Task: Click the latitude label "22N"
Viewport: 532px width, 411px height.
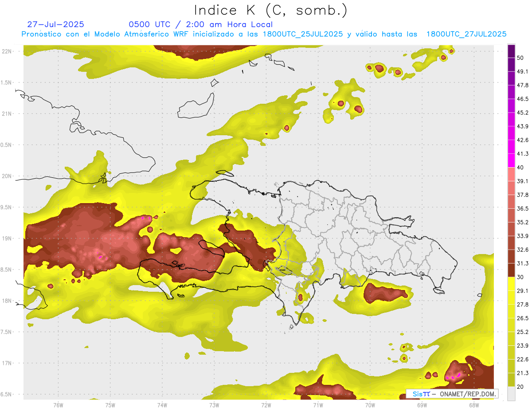Action: (x=8, y=51)
